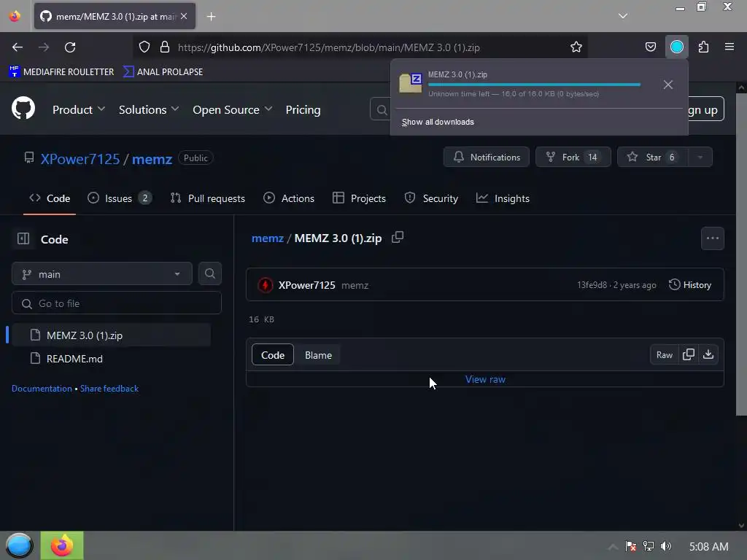Click the Notifications button

coord(487,157)
